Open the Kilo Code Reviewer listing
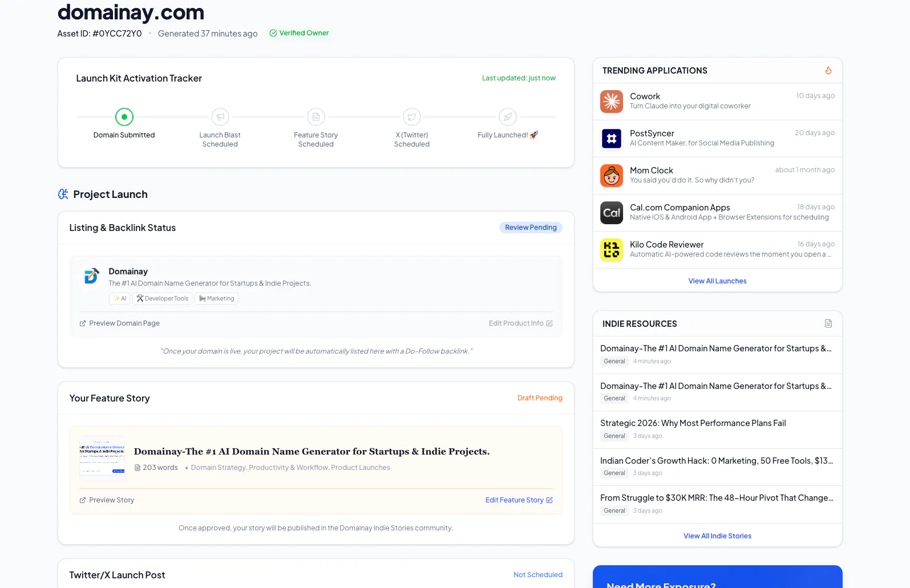The image size is (910, 588). coord(717,250)
